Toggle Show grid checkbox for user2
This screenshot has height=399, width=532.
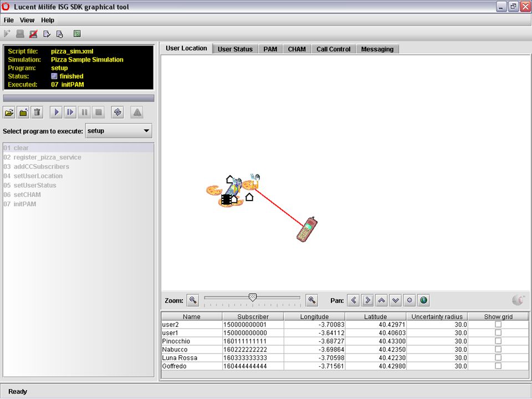pyautogui.click(x=498, y=324)
